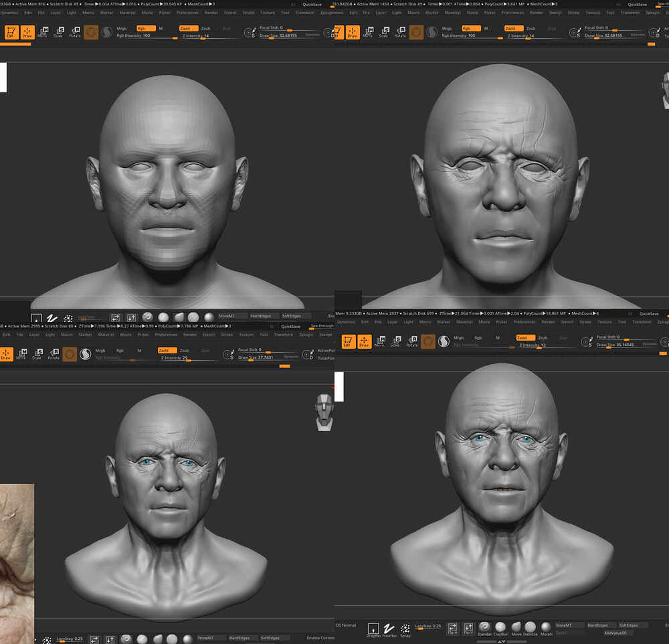Choose the Standard brush in bottom-right window
669x644 pixels.
484,627
